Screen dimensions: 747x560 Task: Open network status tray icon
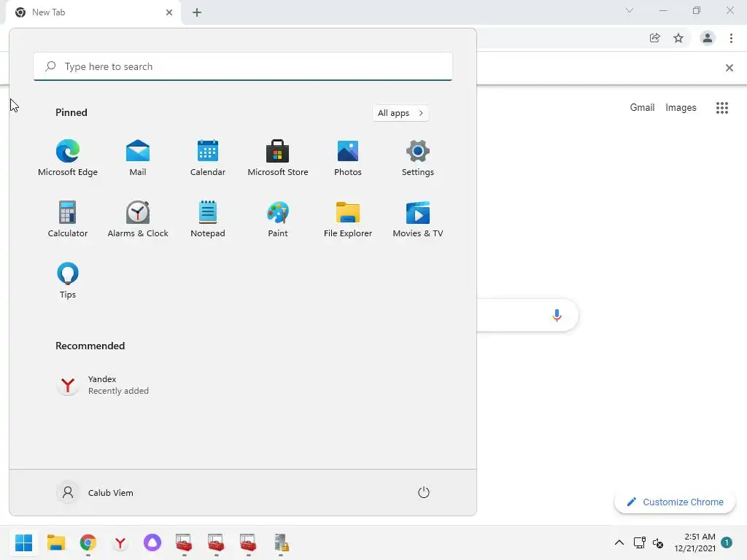[639, 542]
